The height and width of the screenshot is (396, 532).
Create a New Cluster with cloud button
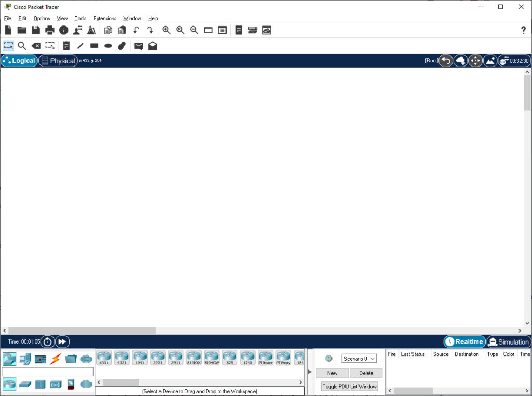click(x=460, y=61)
